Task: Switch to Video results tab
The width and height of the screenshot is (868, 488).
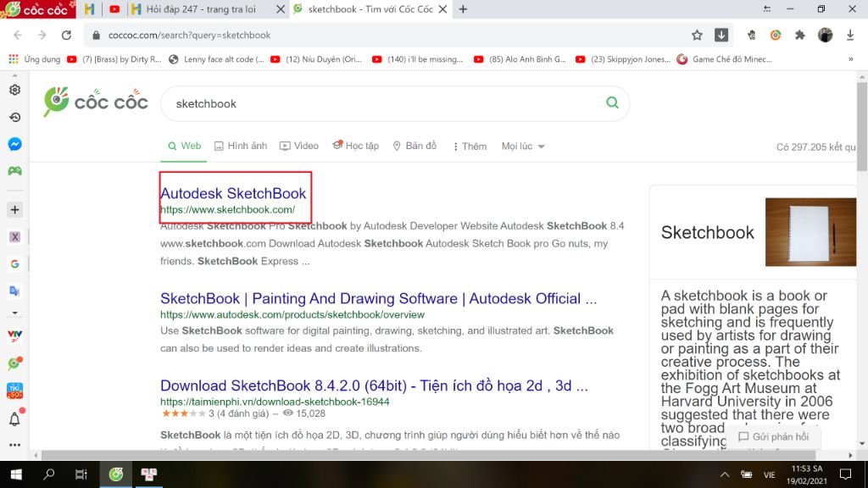Action: (x=299, y=146)
